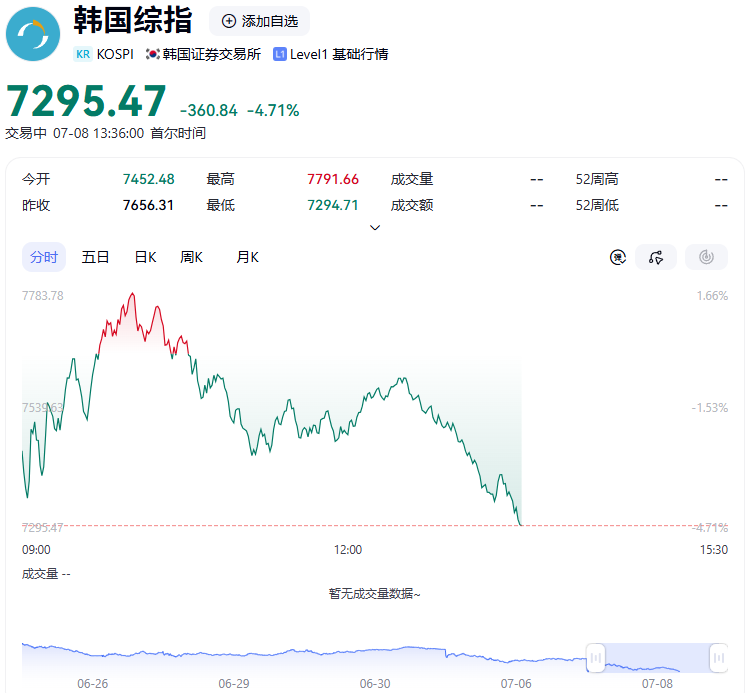The image size is (752, 693).
Task: Click the 暂无成交量数据 message
Action: [375, 594]
